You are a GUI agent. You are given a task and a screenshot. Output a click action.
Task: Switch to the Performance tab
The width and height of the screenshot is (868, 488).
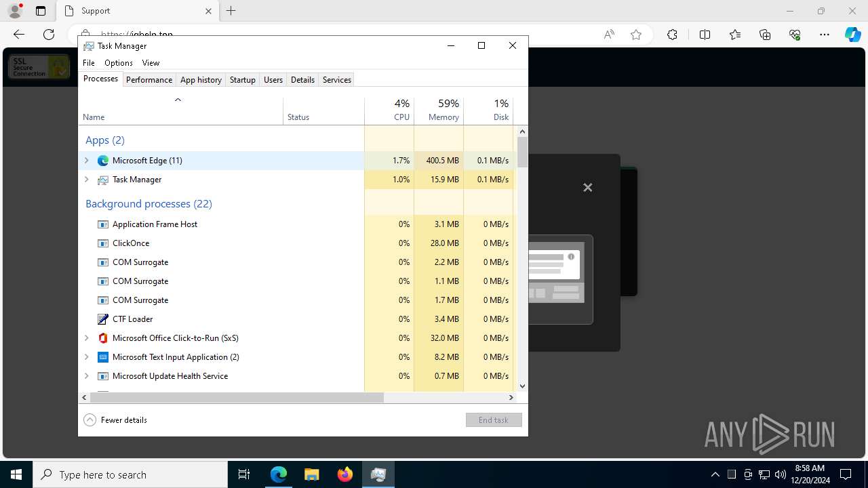[x=149, y=80]
